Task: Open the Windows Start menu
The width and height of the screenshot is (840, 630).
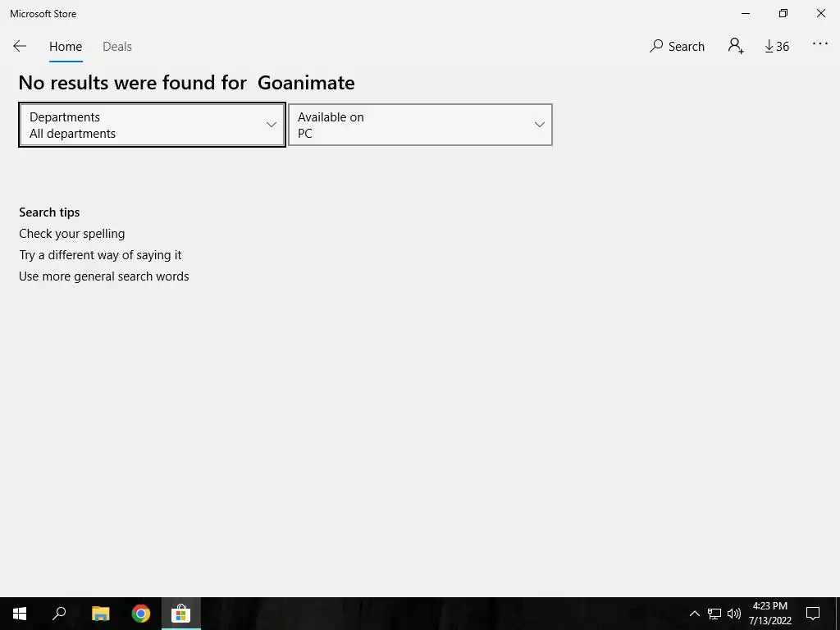Action: (20, 614)
